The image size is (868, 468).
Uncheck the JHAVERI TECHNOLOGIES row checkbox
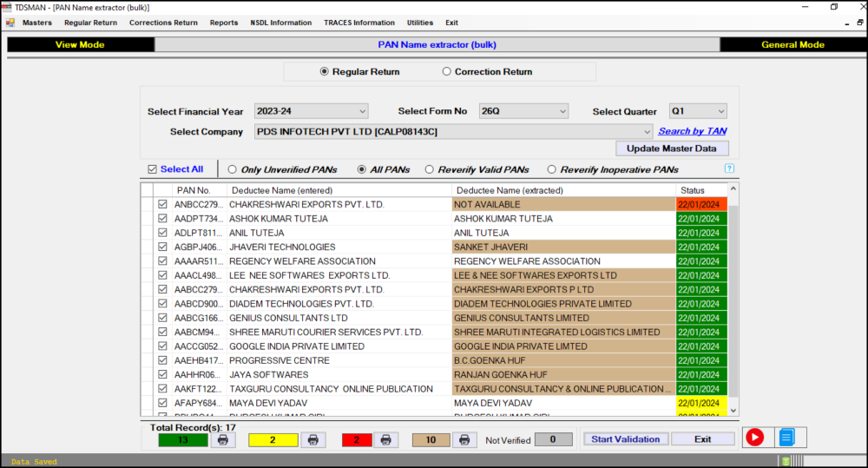(162, 247)
